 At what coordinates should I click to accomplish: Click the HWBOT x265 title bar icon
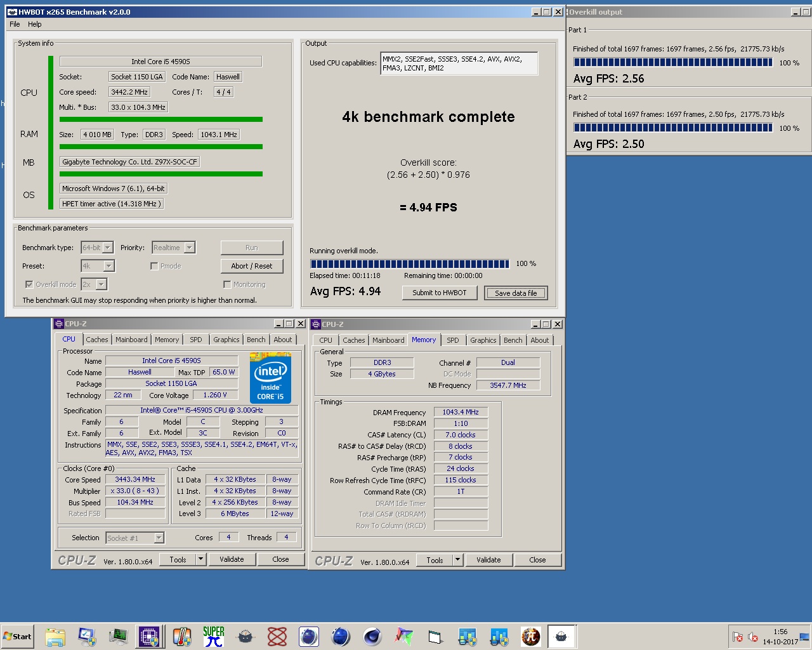pyautogui.click(x=12, y=12)
